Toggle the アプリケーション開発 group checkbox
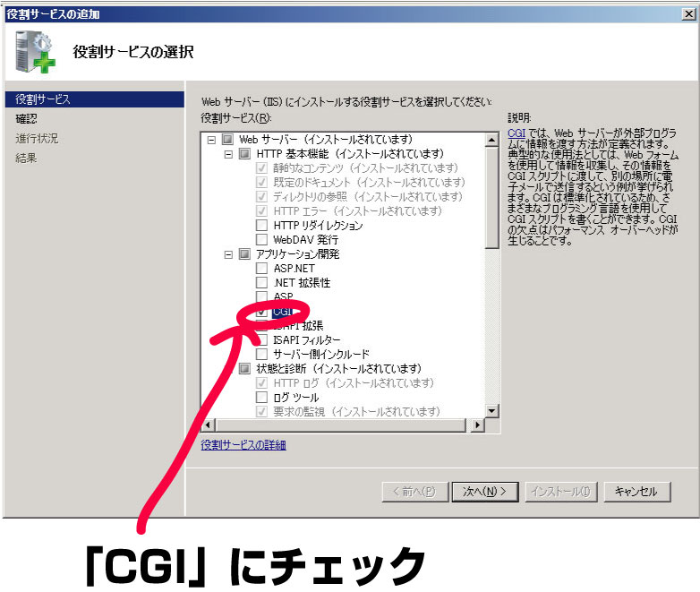Screen dimensions: 700x592 244,254
